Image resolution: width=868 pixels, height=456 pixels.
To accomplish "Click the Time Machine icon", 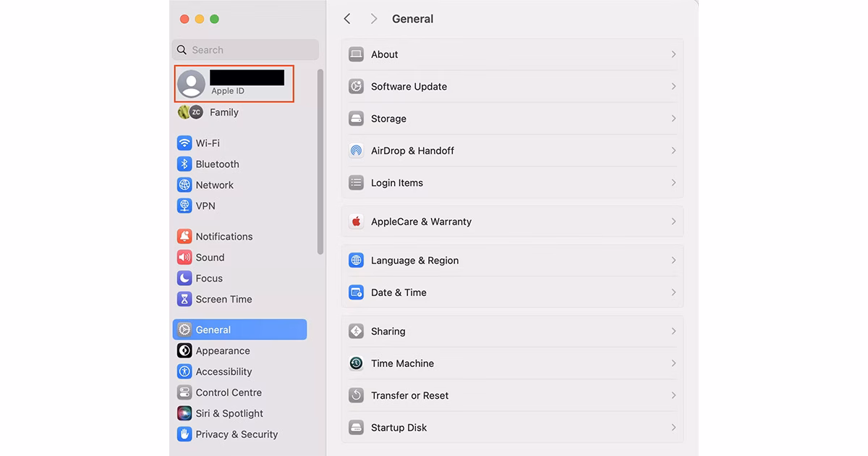I will (356, 363).
